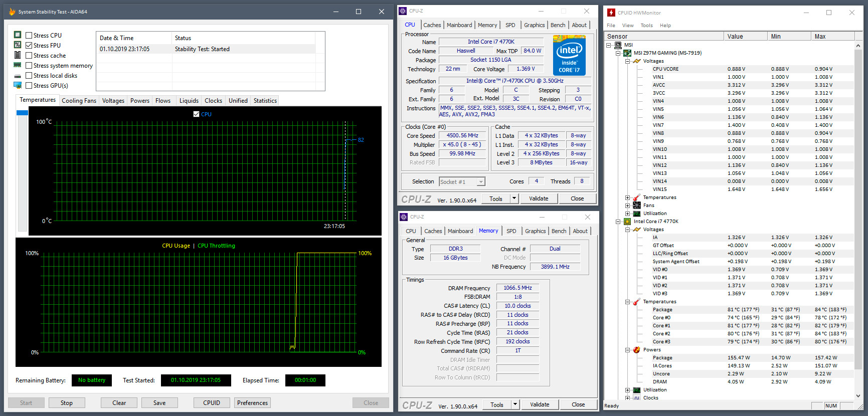
Task: Open the SPD tab in bottom CPU-Z window
Action: point(511,231)
